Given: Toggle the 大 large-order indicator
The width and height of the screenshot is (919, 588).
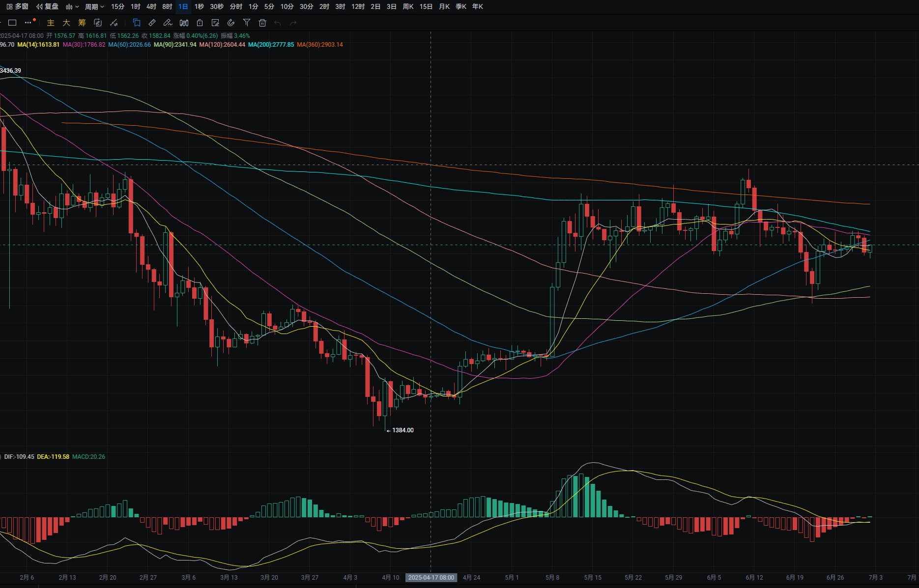Looking at the screenshot, I should pos(66,23).
